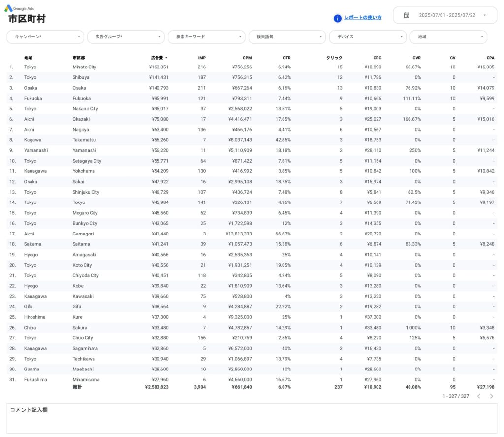Click into the コメント記入欄 text box
The width and height of the screenshot is (504, 437).
[x=252, y=421]
